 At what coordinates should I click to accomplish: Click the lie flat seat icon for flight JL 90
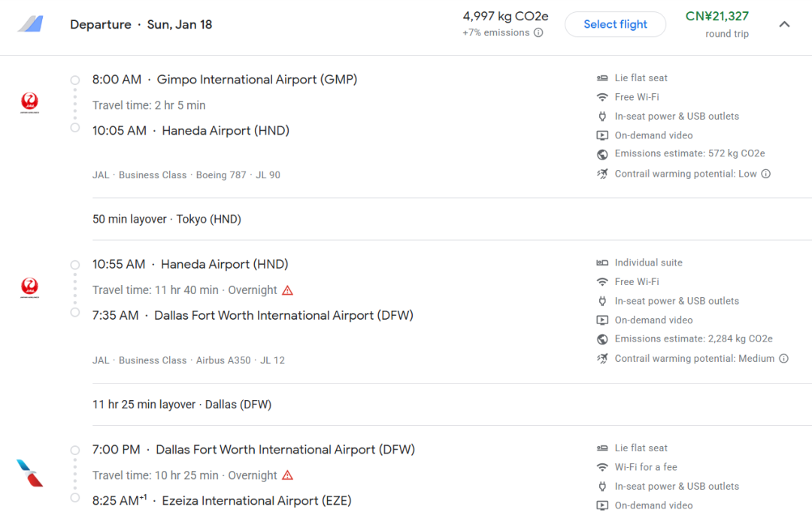(602, 78)
